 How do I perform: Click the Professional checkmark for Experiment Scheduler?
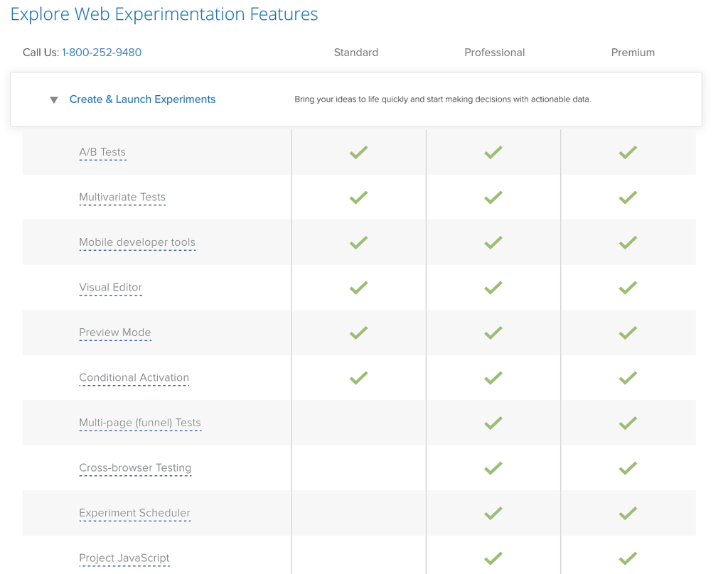click(x=493, y=513)
